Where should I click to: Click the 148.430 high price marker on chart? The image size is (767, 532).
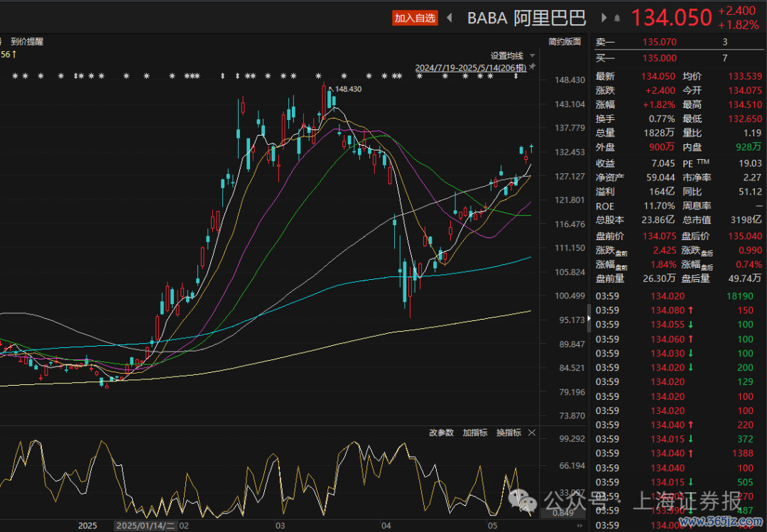click(348, 89)
